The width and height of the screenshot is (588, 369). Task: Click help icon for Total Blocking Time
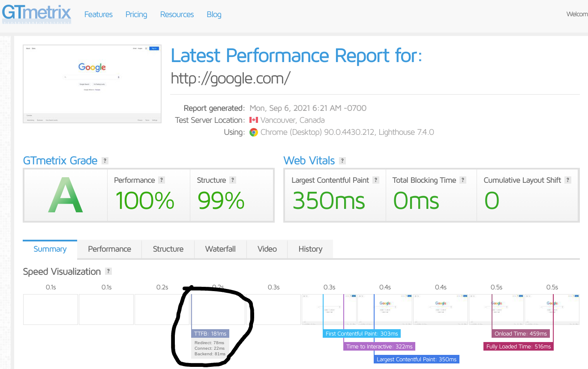point(463,180)
